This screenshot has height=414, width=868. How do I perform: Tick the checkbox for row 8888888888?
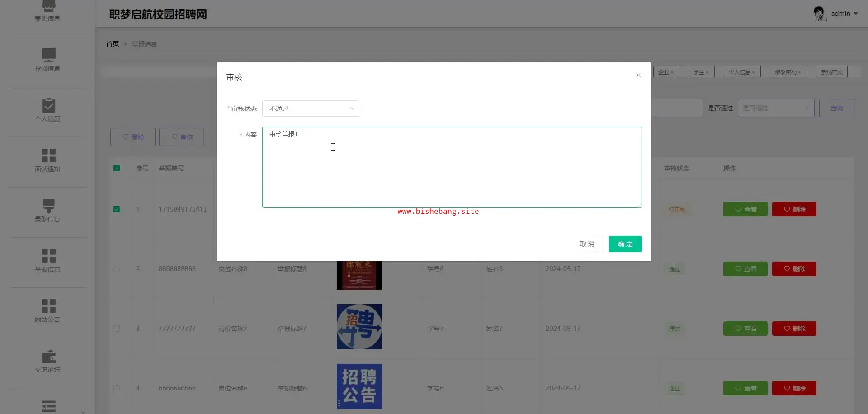117,269
